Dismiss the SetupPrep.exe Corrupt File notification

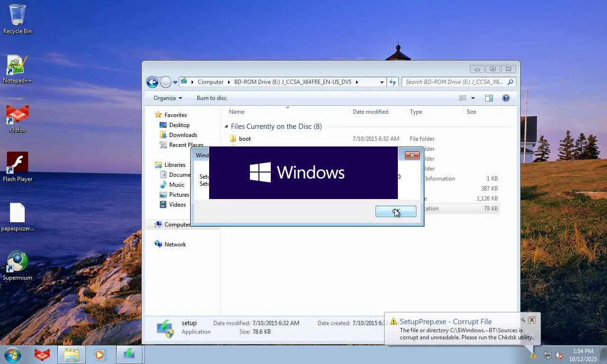coord(532,320)
